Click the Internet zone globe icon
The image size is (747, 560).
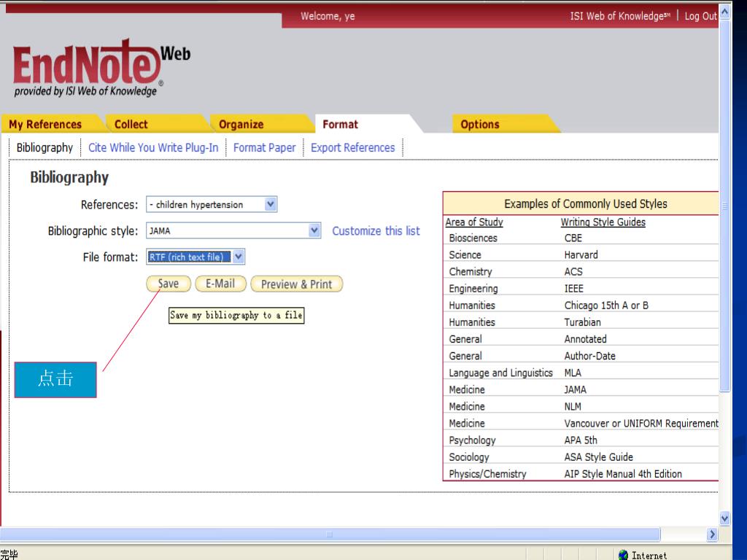click(623, 555)
